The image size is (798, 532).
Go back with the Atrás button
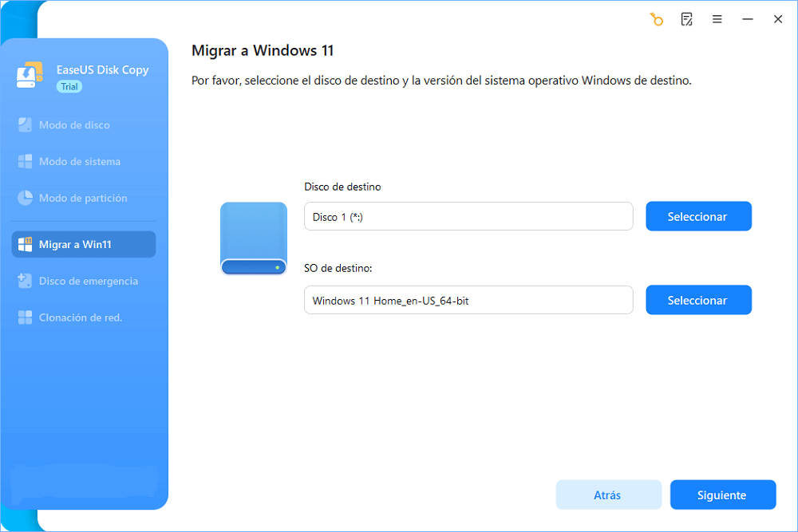[608, 495]
